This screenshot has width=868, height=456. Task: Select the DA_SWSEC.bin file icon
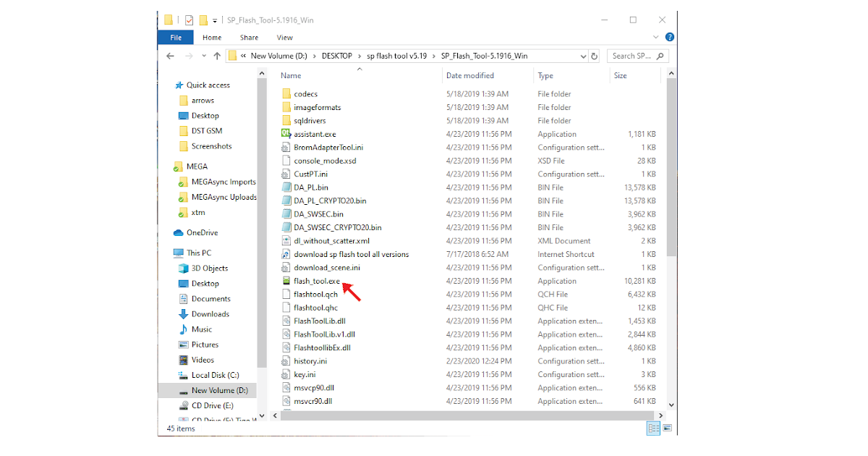pos(286,214)
